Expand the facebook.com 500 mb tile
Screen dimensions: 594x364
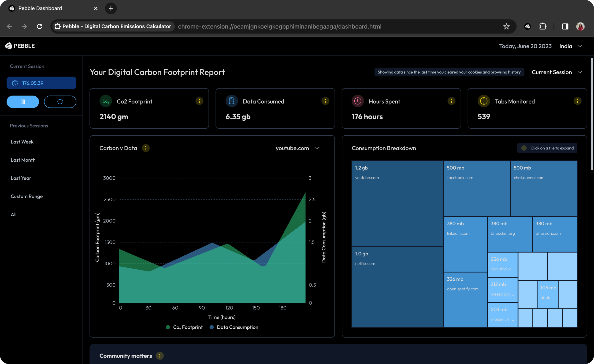[x=477, y=189]
